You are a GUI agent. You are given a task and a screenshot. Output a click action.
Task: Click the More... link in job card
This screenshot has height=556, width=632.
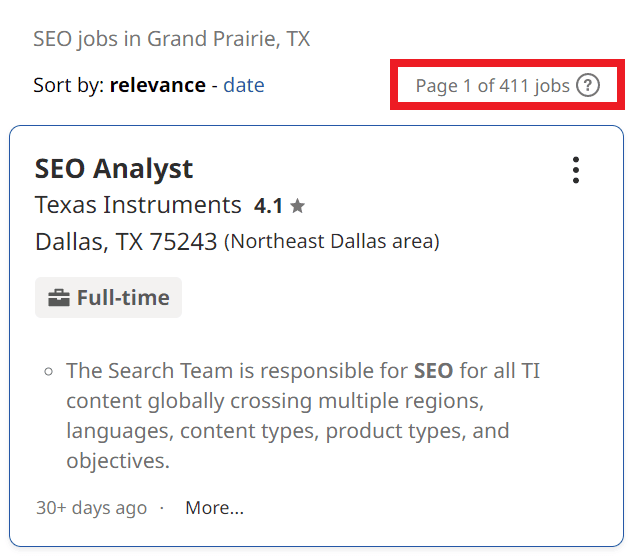point(214,508)
